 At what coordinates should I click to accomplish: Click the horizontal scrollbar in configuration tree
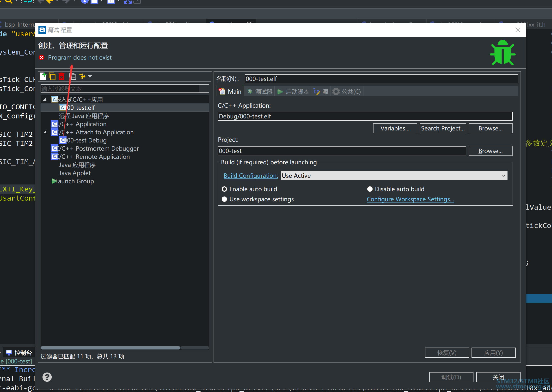(110, 348)
